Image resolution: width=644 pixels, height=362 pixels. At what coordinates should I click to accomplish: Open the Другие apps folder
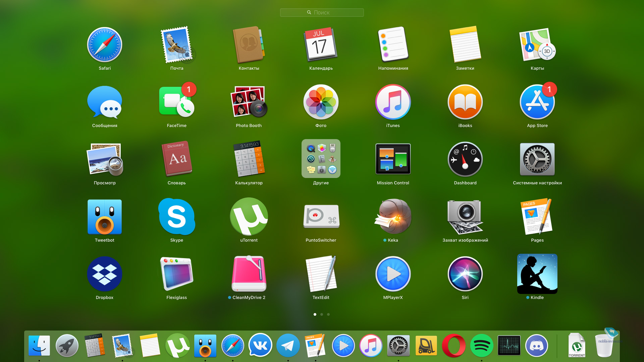321,159
